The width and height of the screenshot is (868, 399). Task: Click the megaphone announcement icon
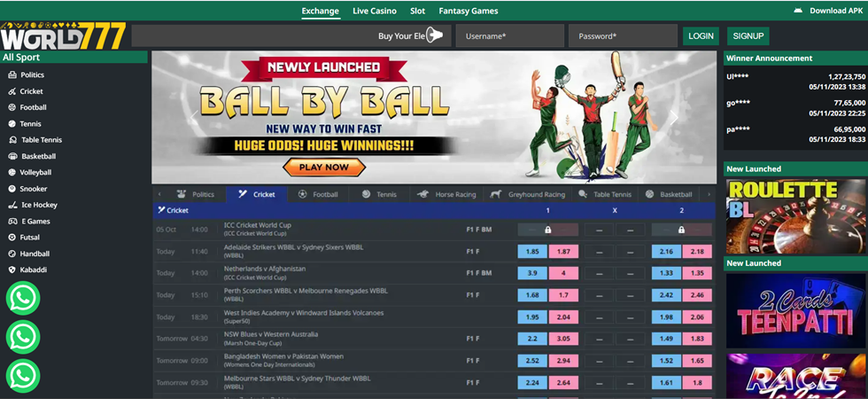point(434,35)
